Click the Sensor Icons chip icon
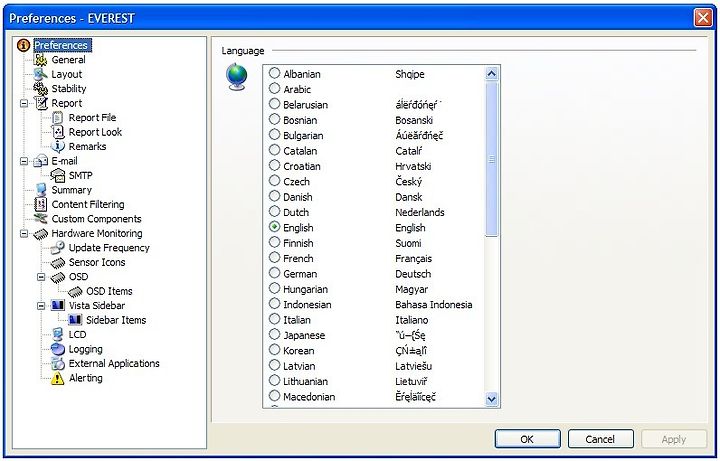The width and height of the screenshot is (720, 461). point(57,262)
